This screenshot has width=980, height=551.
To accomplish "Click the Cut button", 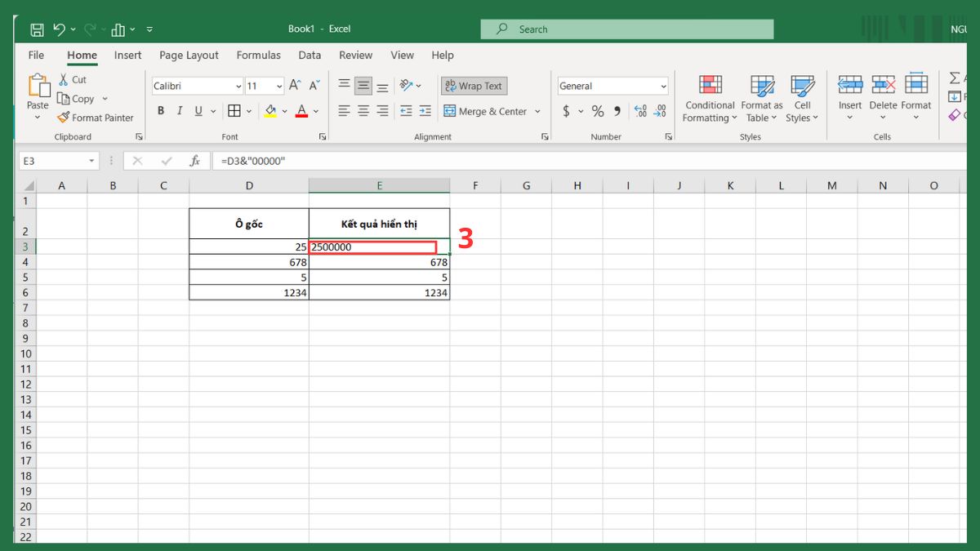I will 72,79.
